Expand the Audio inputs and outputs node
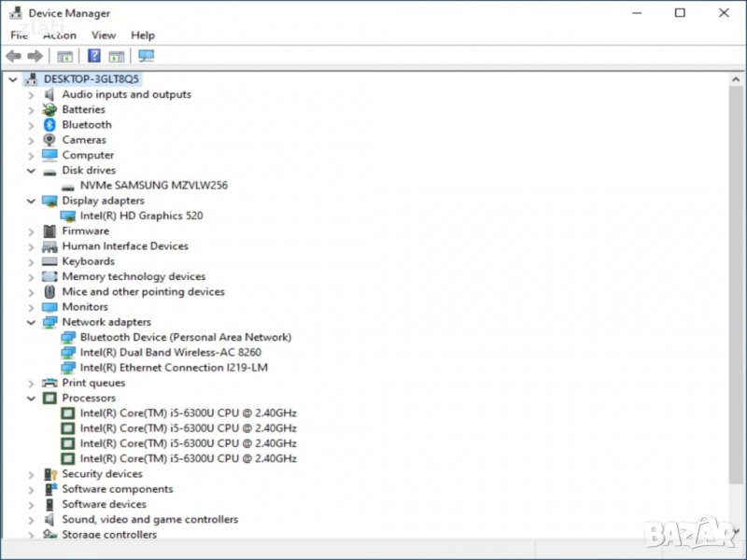This screenshot has height=560, width=747. coord(31,95)
